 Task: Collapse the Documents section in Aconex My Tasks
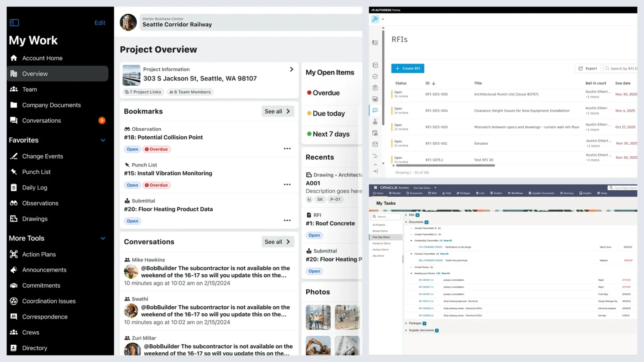(x=406, y=222)
